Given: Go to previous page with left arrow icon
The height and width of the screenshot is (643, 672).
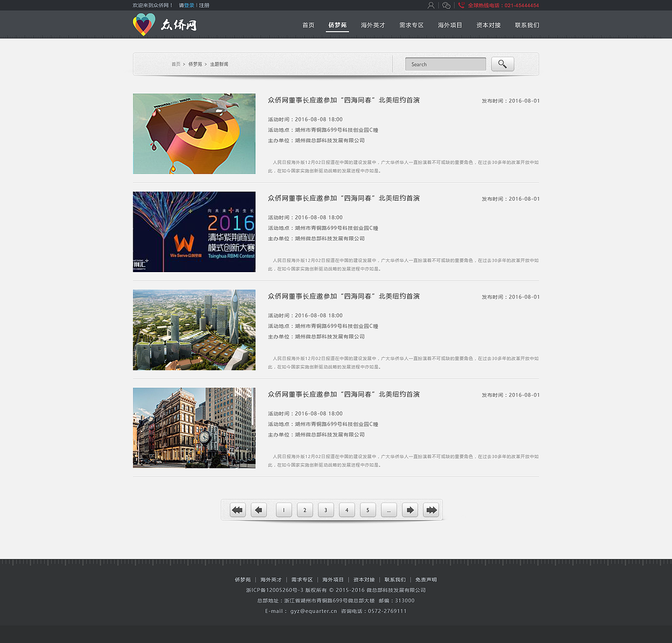Looking at the screenshot, I should click(258, 509).
